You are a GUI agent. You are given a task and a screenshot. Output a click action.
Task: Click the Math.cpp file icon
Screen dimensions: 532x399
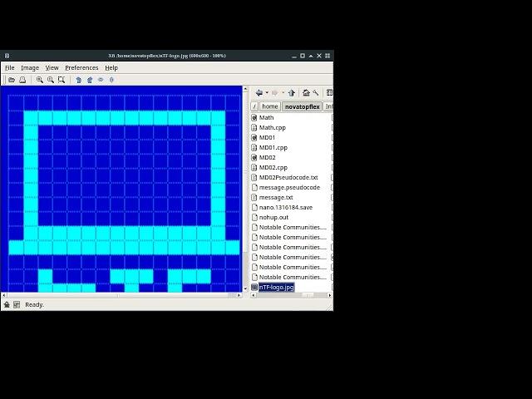tap(254, 127)
